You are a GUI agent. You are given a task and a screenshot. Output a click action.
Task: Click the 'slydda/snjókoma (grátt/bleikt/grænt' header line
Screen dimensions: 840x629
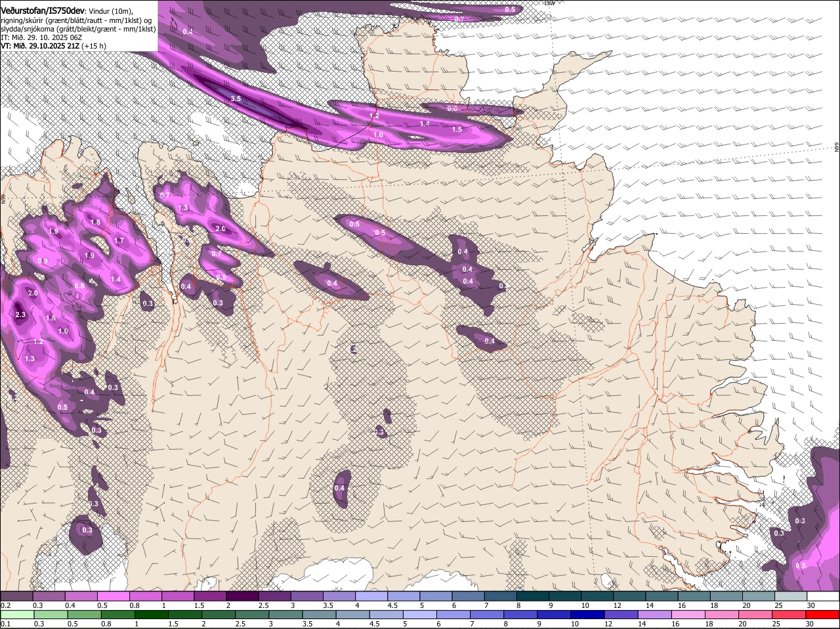click(x=78, y=29)
